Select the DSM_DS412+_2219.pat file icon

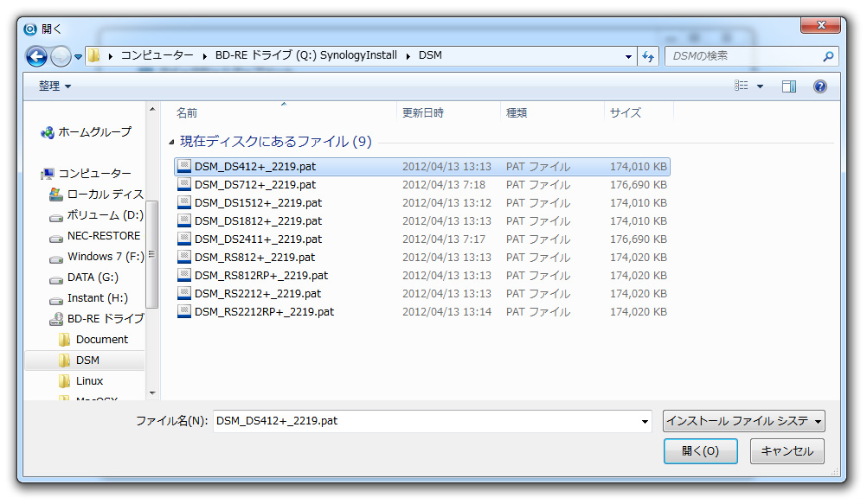tap(184, 166)
